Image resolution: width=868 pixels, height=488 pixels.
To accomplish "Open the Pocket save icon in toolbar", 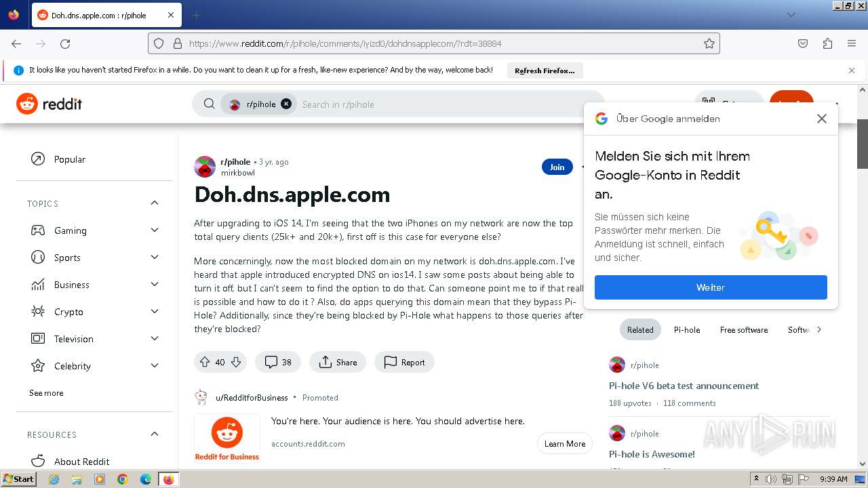I will click(x=803, y=43).
